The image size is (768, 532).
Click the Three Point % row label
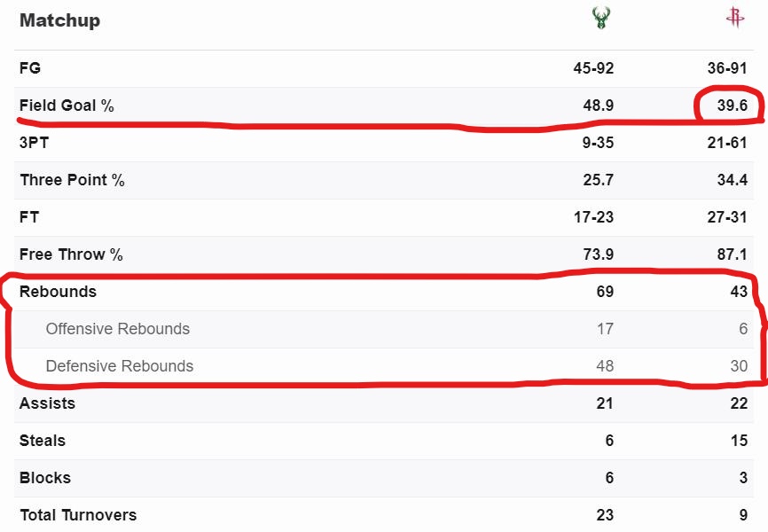73,180
